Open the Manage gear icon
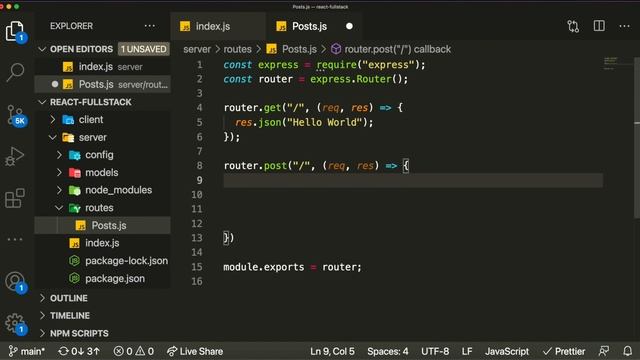 (x=16, y=324)
